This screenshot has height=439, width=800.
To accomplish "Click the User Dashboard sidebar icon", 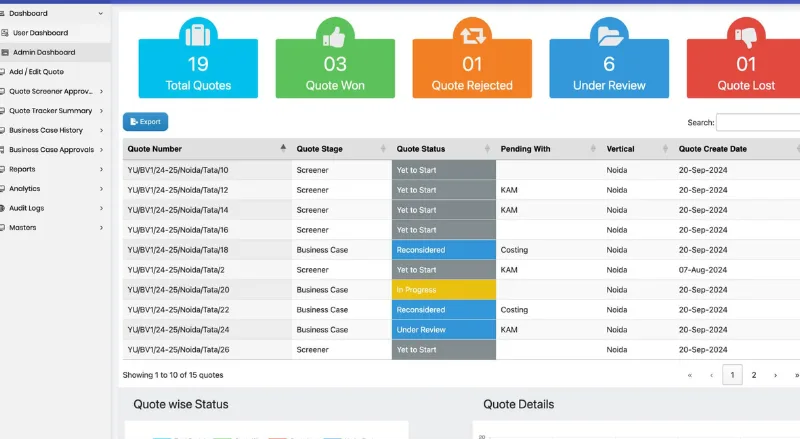I will click(5, 33).
